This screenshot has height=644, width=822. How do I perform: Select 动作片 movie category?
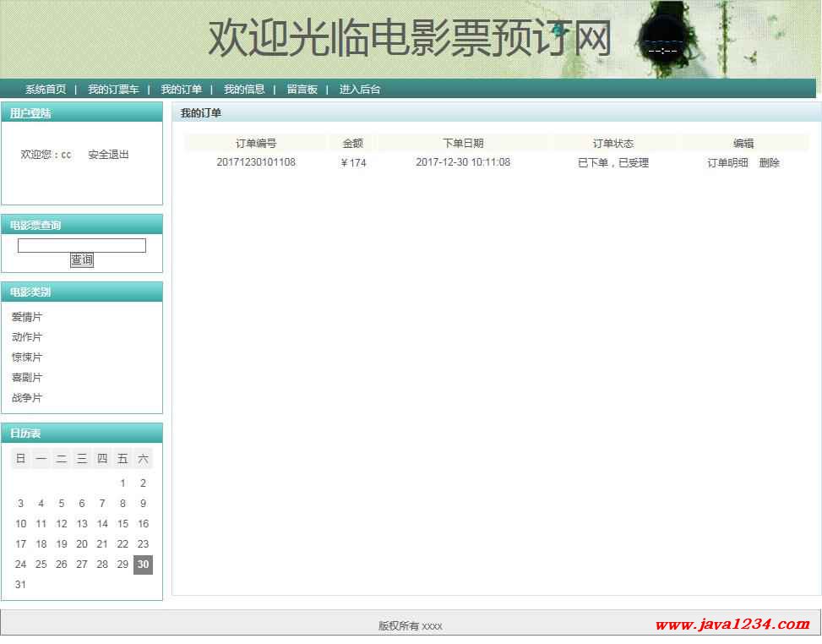coord(27,338)
